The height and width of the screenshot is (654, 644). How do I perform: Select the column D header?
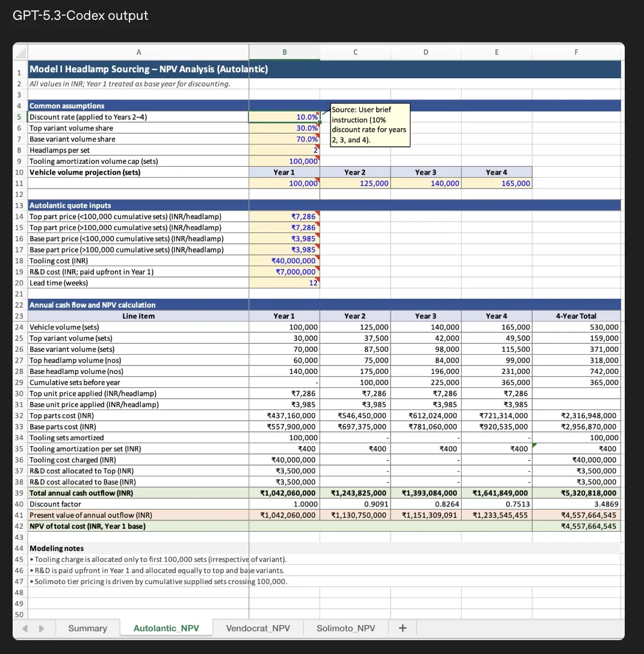coord(426,52)
